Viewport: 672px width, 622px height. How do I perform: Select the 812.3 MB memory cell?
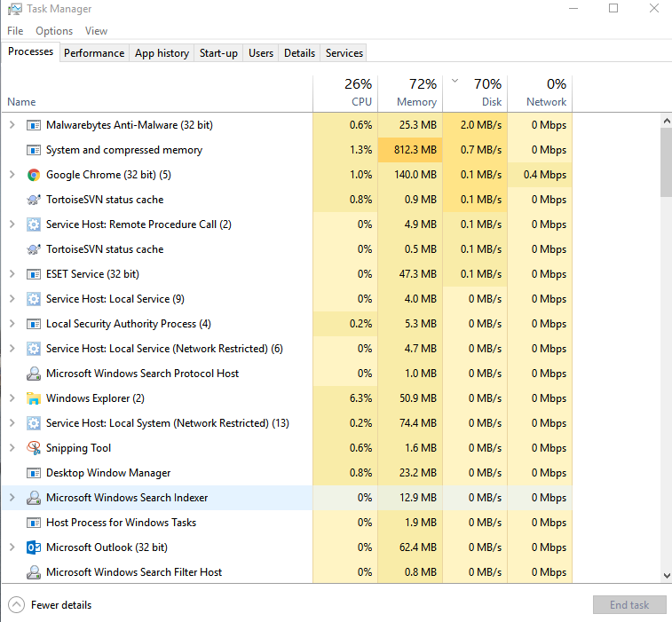[410, 150]
